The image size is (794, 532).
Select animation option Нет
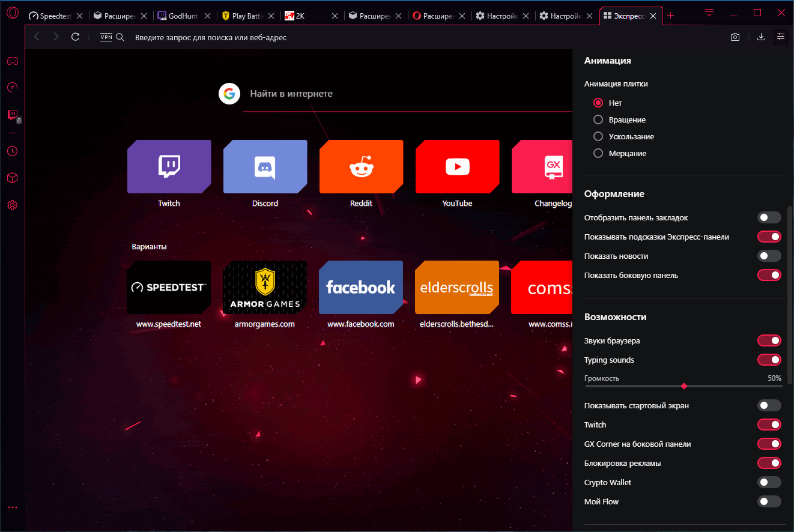pyautogui.click(x=598, y=103)
